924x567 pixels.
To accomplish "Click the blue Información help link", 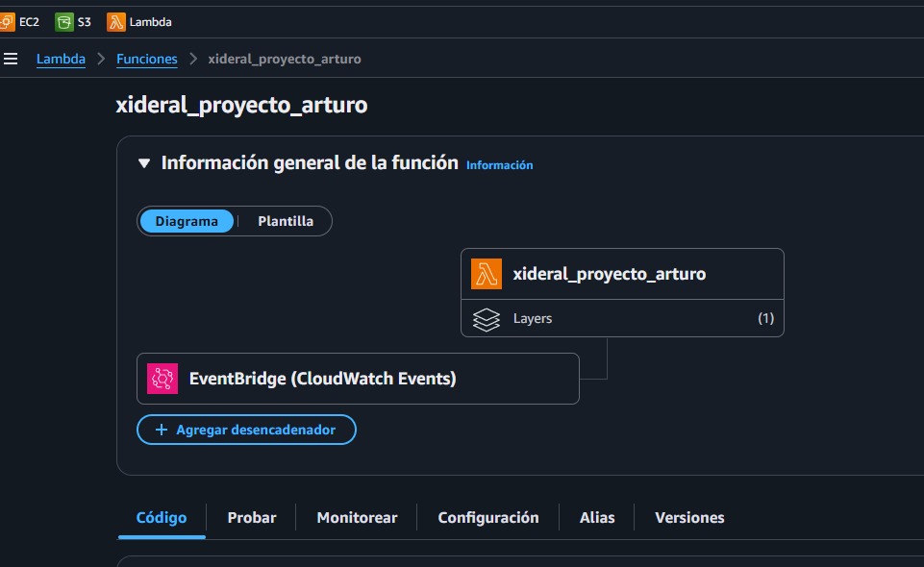I will (499, 165).
